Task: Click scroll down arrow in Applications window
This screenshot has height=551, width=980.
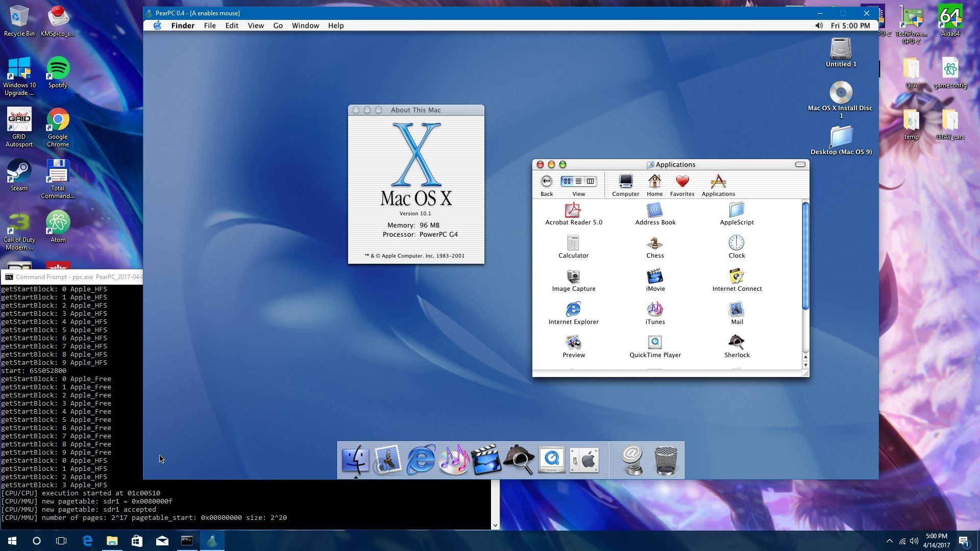Action: [805, 365]
